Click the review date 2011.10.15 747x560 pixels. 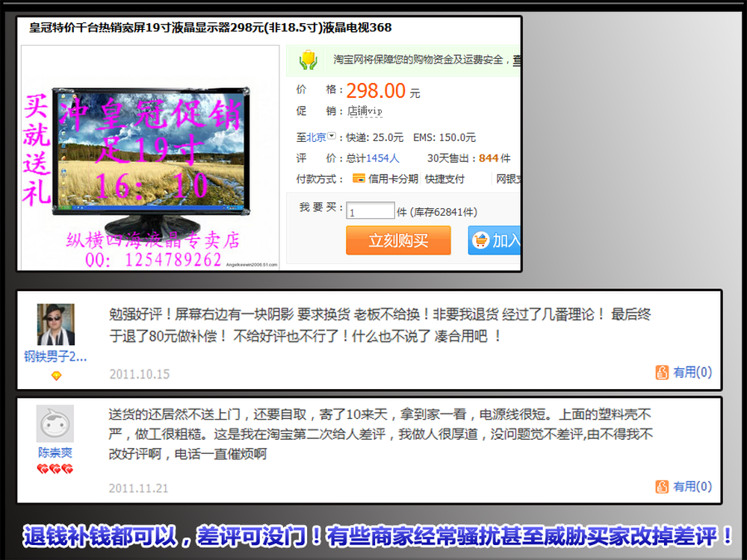(x=140, y=374)
